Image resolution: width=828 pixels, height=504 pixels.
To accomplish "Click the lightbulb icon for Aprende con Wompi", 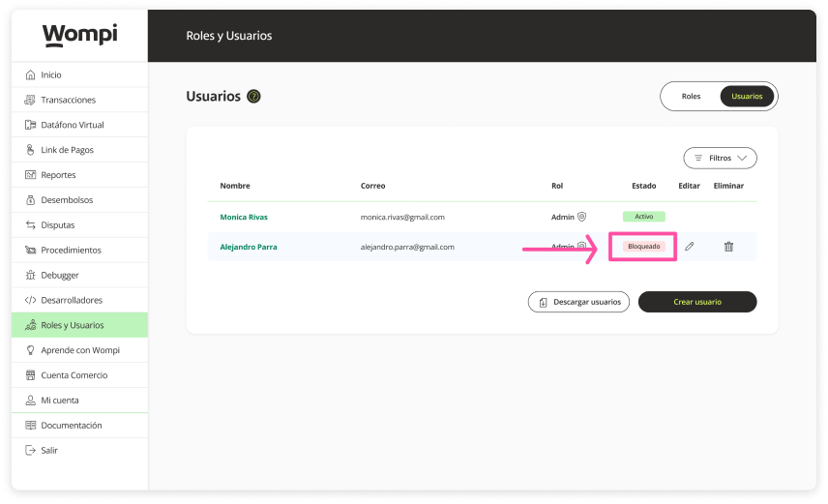I will click(x=31, y=350).
